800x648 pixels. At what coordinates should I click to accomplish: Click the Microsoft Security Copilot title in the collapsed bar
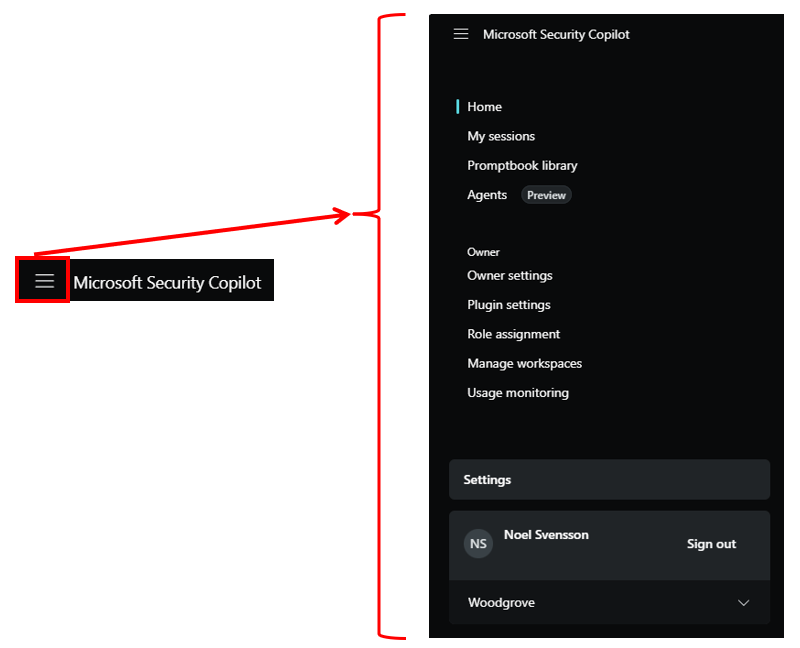pyautogui.click(x=167, y=282)
